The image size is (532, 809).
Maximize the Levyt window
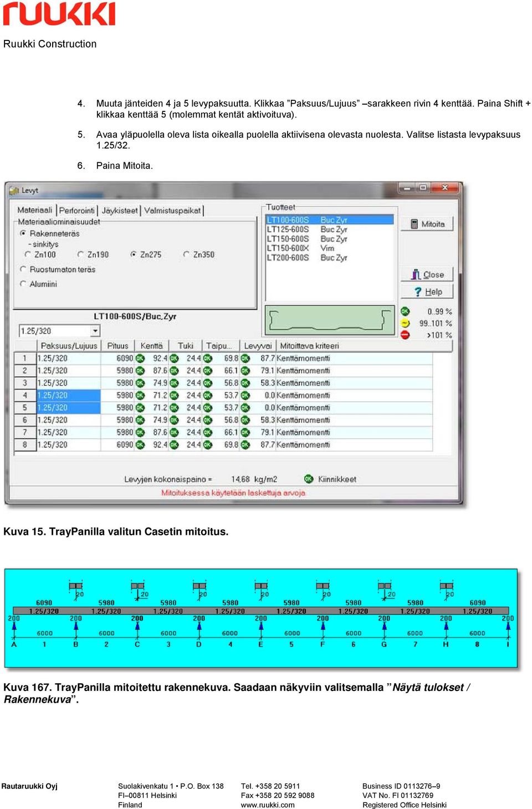[423, 188]
